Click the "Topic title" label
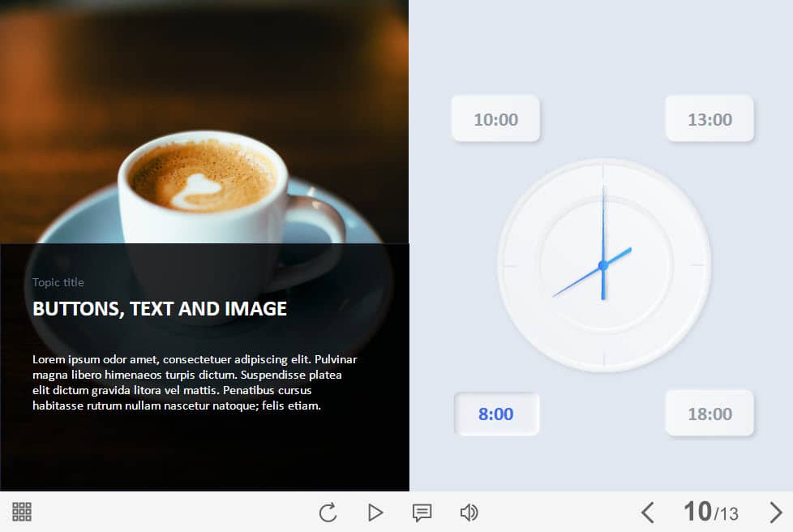 point(58,282)
